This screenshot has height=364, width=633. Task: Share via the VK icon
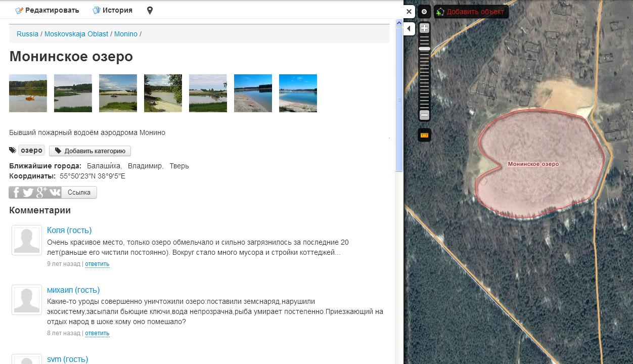[55, 193]
